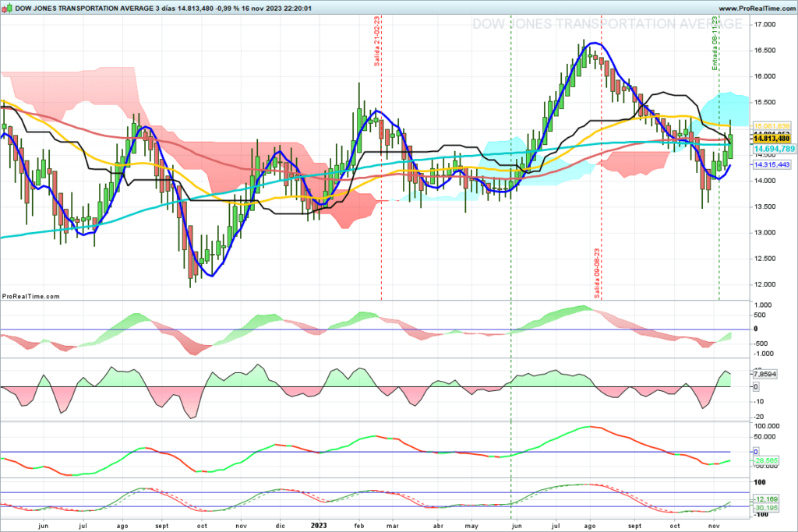Click the -28.565 indicator value label
Screen dimensions: 798x532
766,461
